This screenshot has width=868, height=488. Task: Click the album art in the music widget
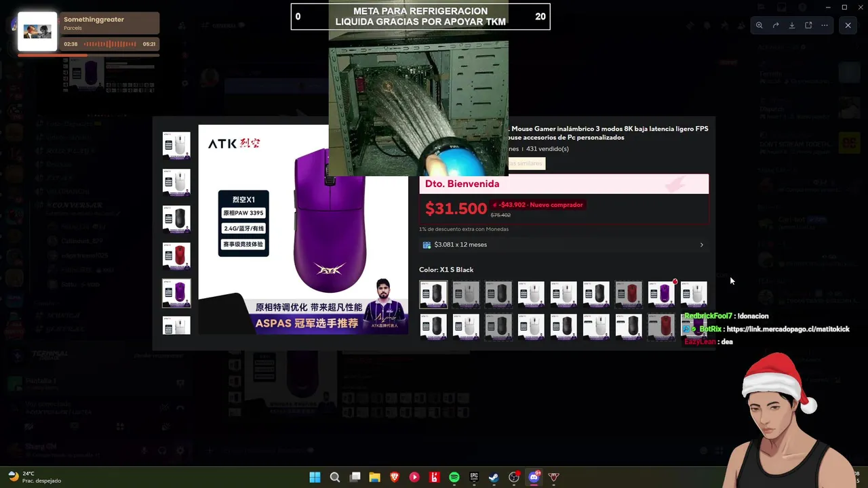[x=37, y=31]
